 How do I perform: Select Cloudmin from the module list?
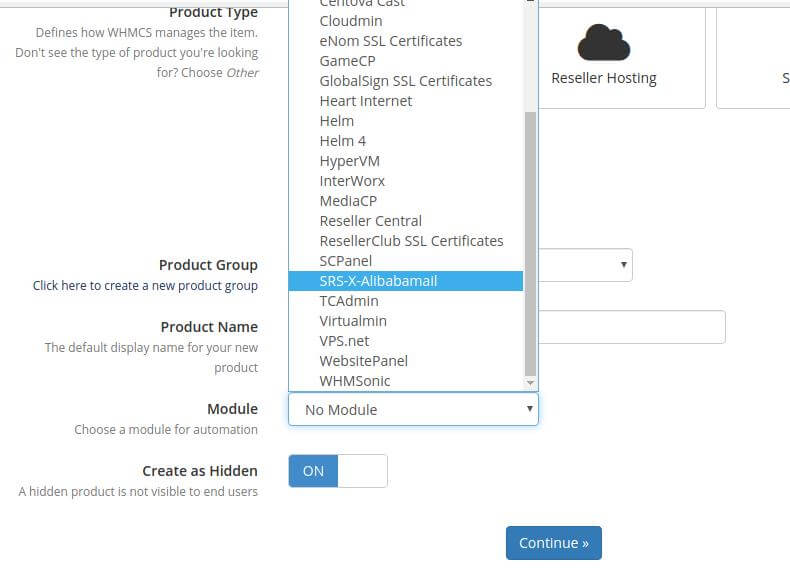tap(406, 21)
